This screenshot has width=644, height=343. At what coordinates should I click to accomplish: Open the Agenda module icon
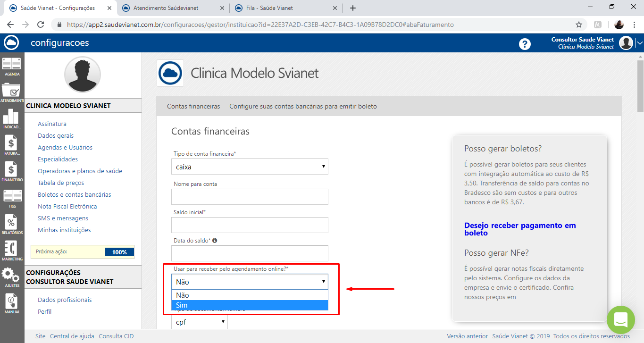(x=12, y=67)
